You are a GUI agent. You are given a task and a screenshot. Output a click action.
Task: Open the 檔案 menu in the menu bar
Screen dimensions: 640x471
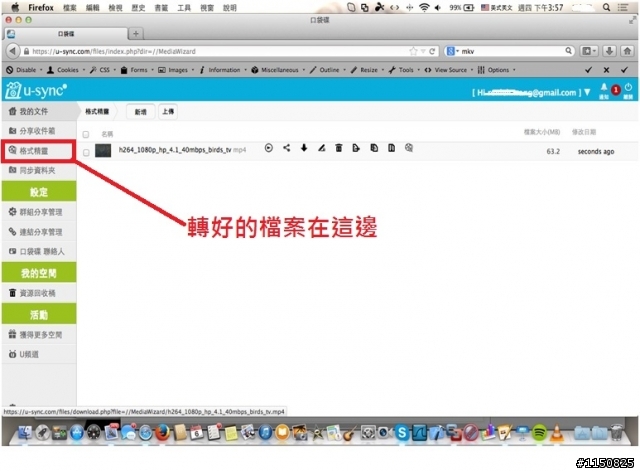point(69,8)
